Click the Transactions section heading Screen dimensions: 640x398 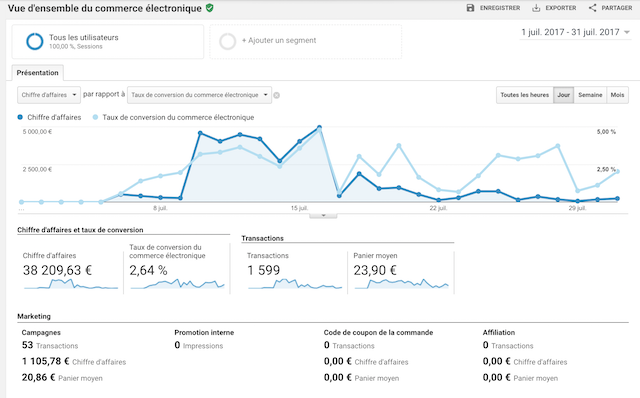pyautogui.click(x=262, y=238)
